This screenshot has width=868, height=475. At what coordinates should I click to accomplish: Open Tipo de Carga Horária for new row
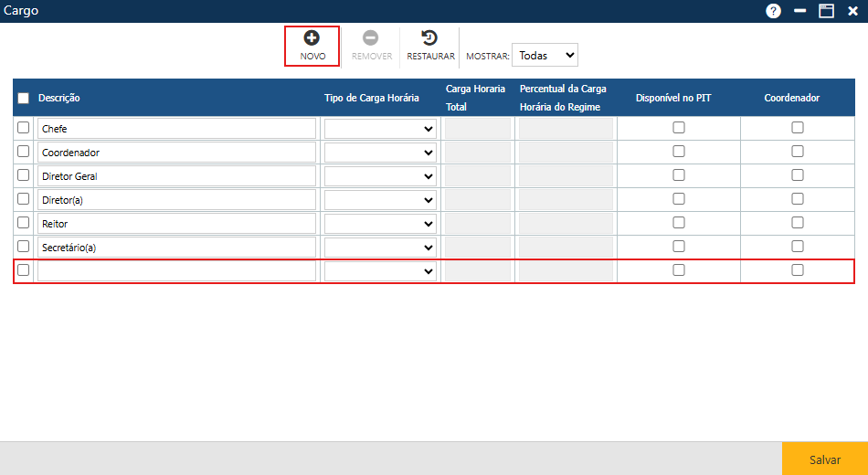point(380,272)
